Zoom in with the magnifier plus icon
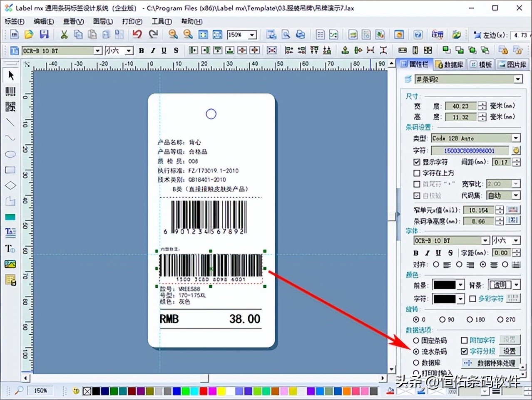Image resolution: width=532 pixels, height=400 pixels. pyautogui.click(x=173, y=35)
